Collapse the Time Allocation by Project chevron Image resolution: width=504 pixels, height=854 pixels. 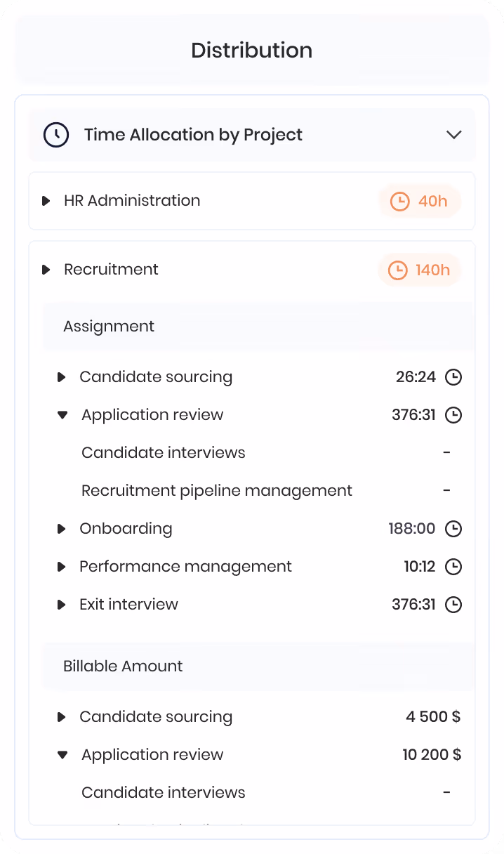[x=454, y=135]
